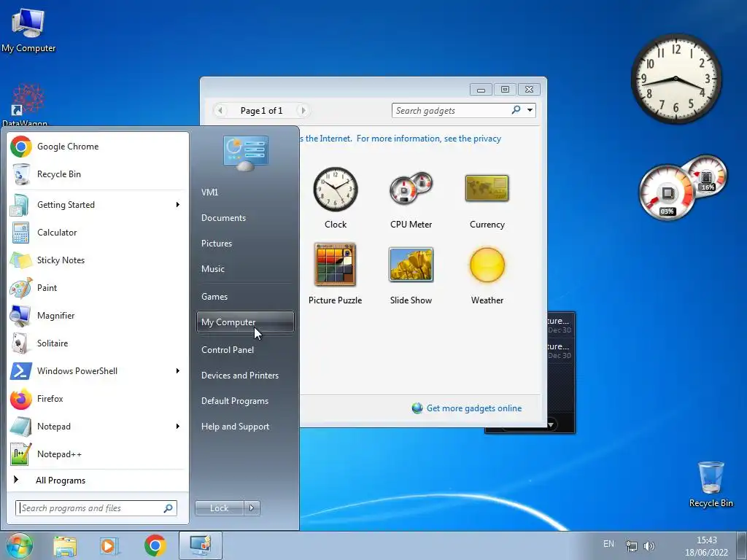Select the Recycle Bin desktop icon

point(711,484)
